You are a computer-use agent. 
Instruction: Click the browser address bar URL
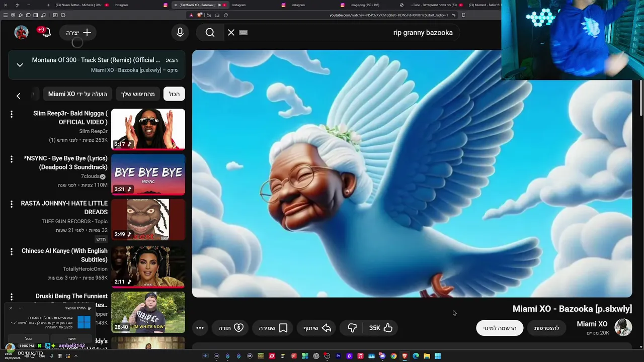coord(388,15)
